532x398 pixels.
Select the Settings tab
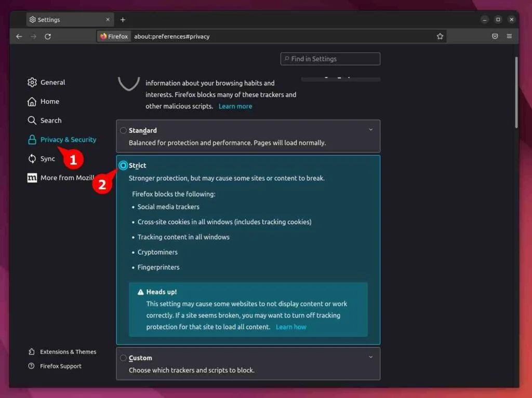tap(70, 20)
